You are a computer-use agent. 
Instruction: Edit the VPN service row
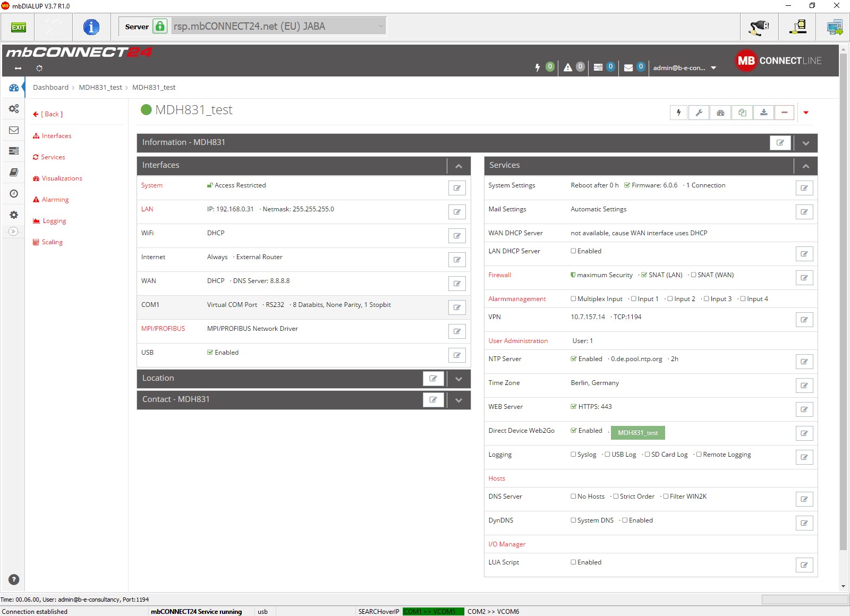[x=804, y=320]
